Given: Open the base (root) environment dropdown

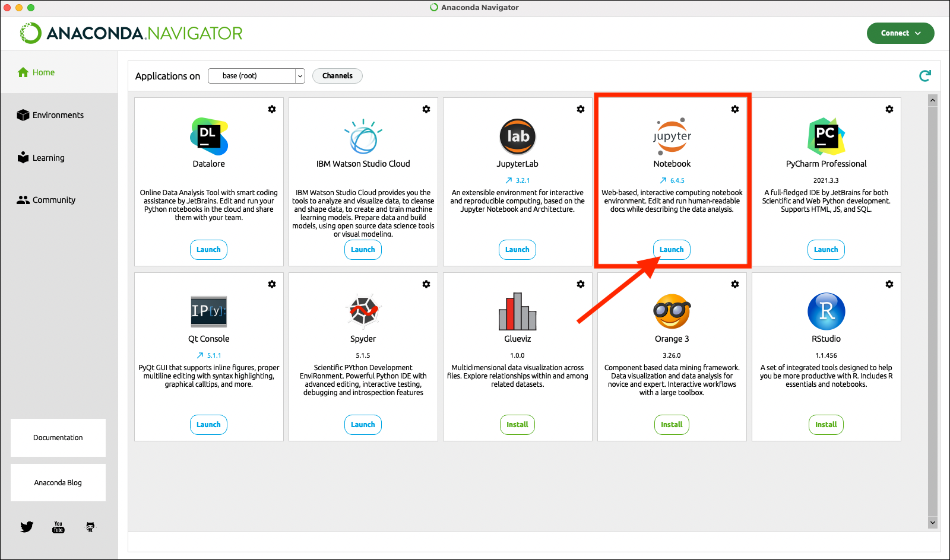Looking at the screenshot, I should (256, 76).
